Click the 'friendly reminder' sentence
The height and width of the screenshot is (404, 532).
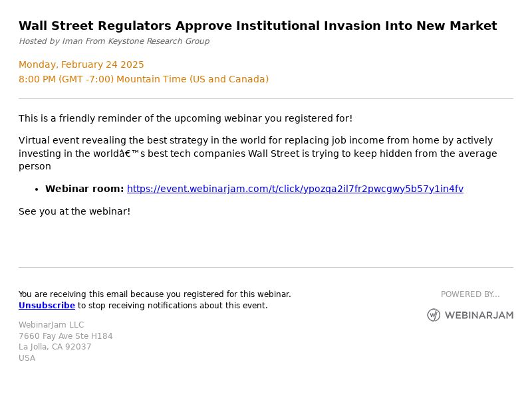point(186,118)
